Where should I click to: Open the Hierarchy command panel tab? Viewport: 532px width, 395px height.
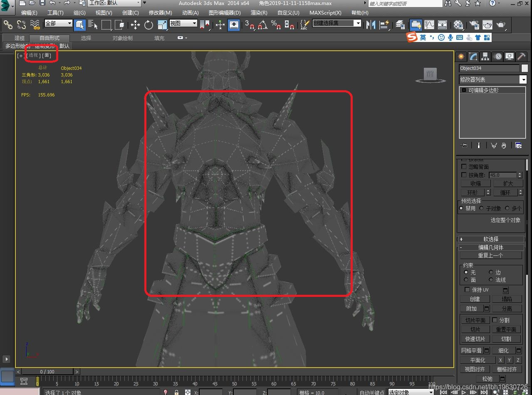[485, 57]
